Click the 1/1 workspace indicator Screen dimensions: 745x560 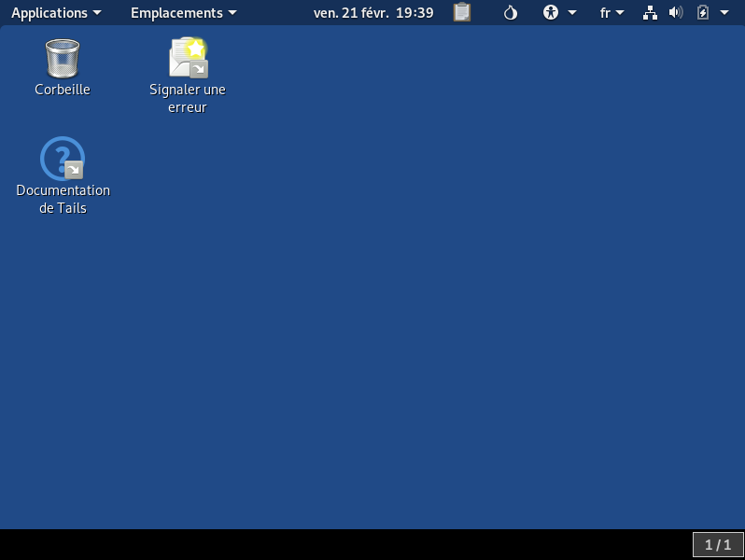pyautogui.click(x=718, y=544)
